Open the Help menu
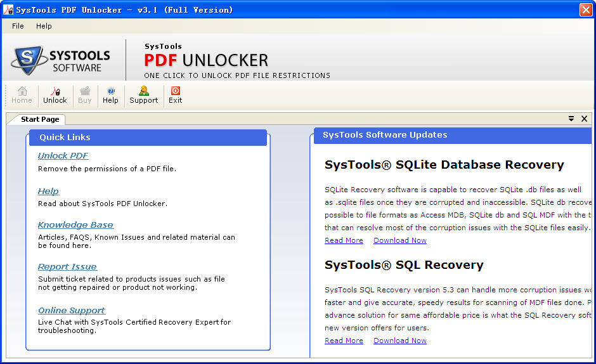The width and height of the screenshot is (596, 364). pyautogui.click(x=44, y=26)
